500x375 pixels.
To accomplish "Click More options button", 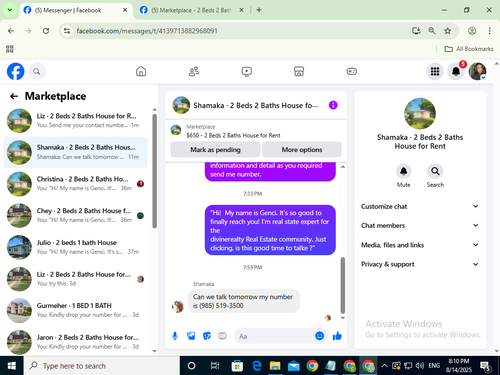I will point(302,150).
